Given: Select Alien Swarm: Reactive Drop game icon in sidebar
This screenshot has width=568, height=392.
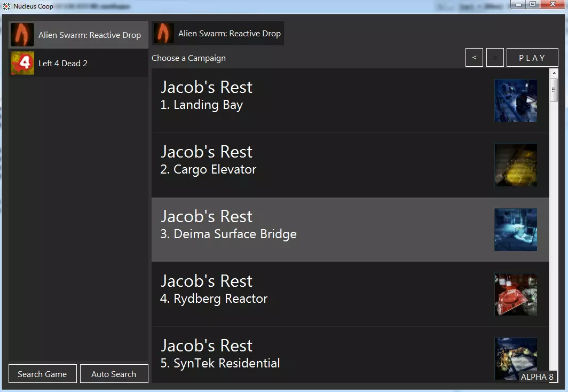Looking at the screenshot, I should pos(22,35).
